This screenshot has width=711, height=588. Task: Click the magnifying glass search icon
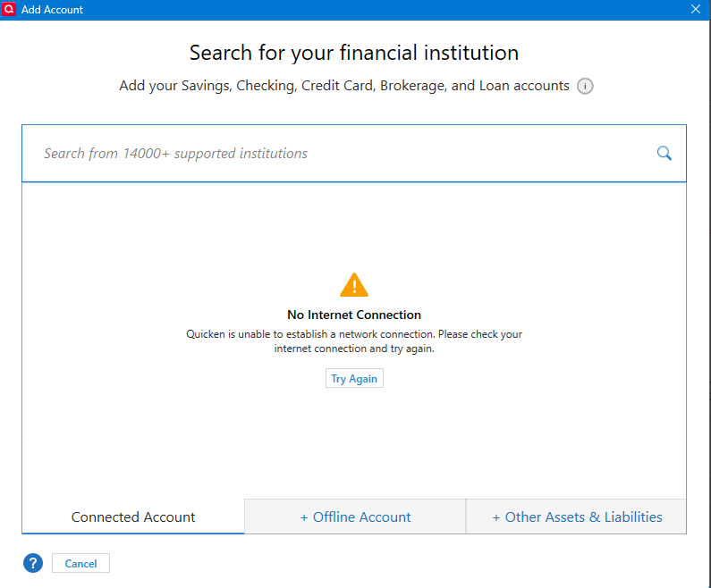[x=664, y=153]
